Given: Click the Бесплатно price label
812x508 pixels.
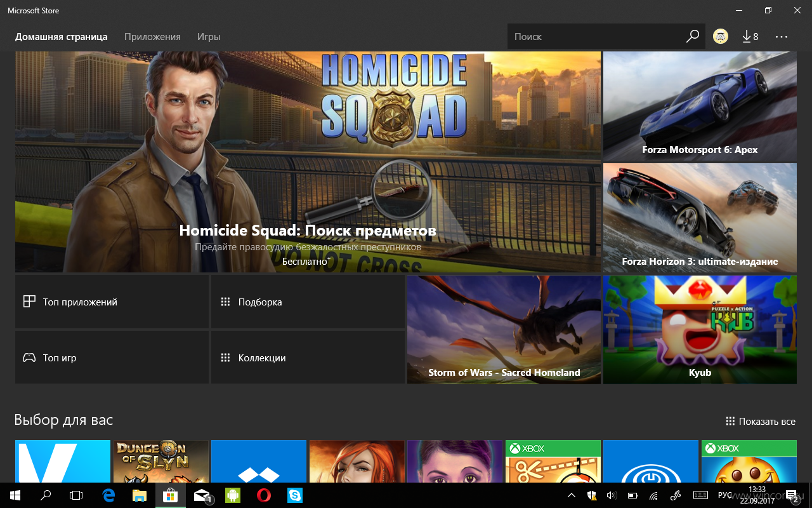Looking at the screenshot, I should tap(306, 261).
